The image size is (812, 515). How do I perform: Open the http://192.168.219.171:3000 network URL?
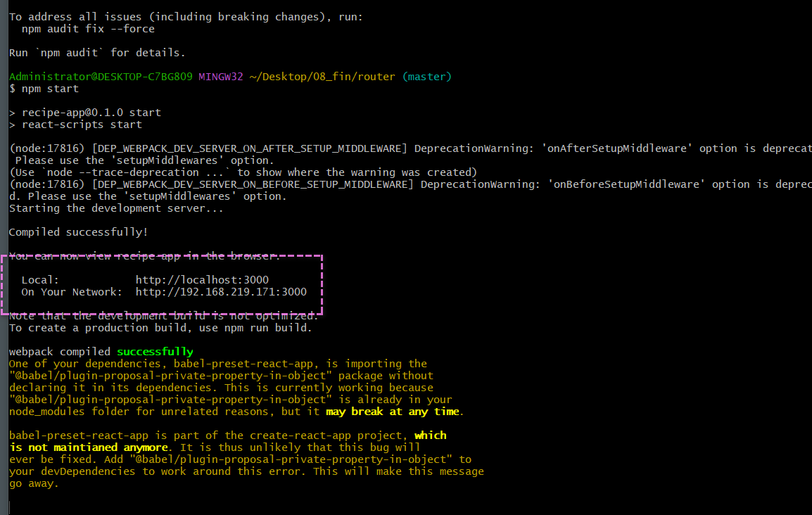pos(221,292)
